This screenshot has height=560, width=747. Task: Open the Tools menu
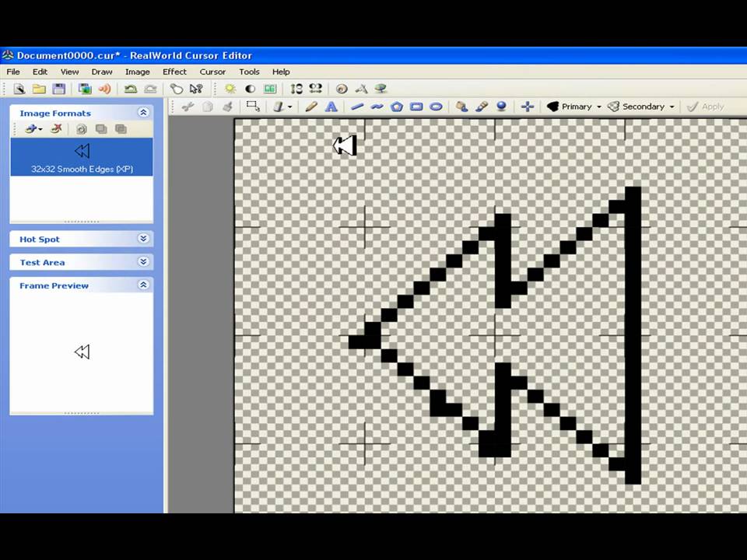[x=249, y=72]
